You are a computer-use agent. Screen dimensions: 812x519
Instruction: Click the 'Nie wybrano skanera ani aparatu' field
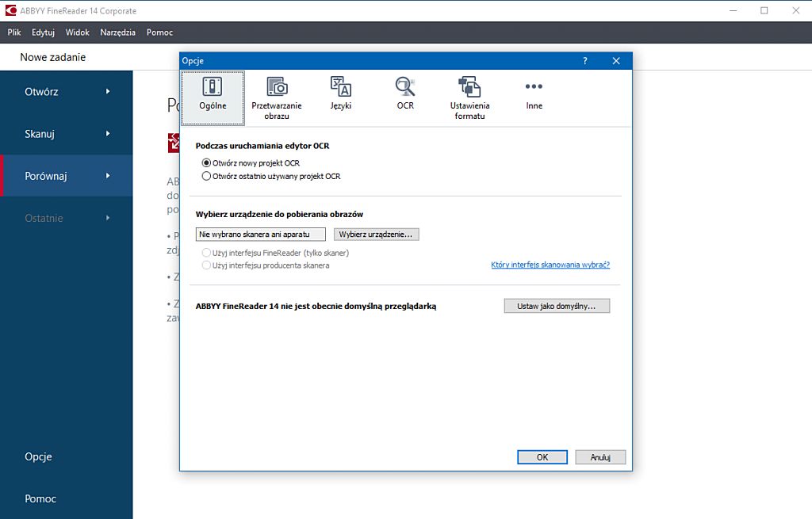[x=260, y=235]
